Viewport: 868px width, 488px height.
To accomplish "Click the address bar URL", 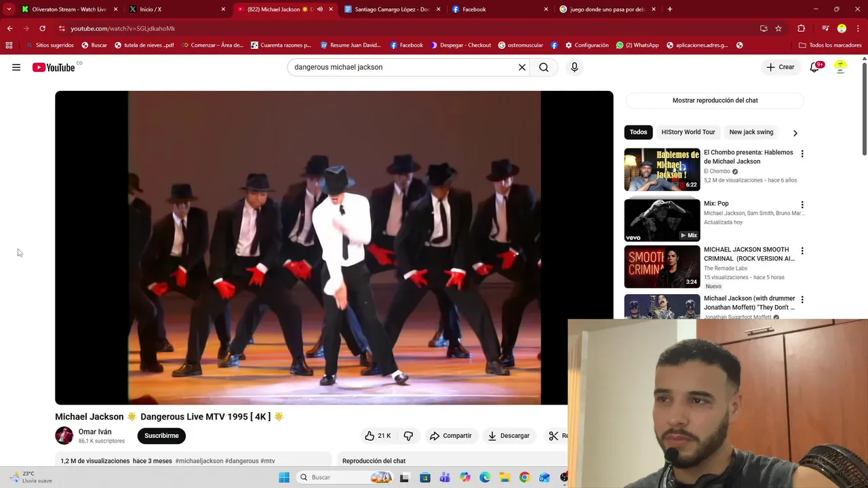I will [x=123, y=28].
